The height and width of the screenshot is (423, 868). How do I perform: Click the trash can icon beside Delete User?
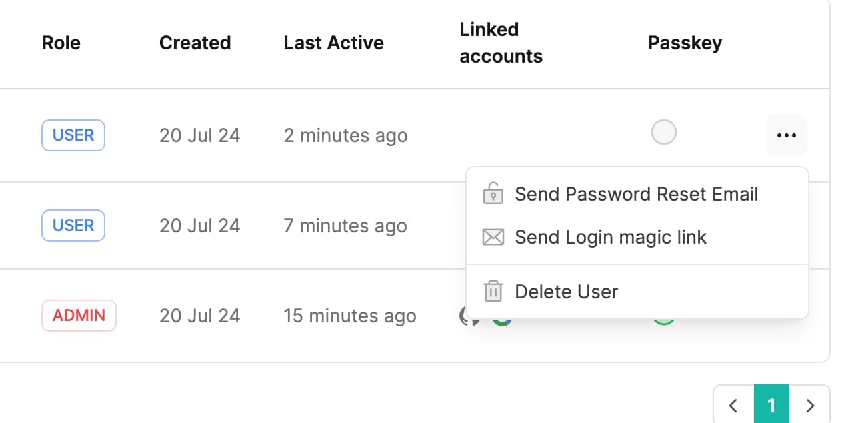click(x=493, y=292)
